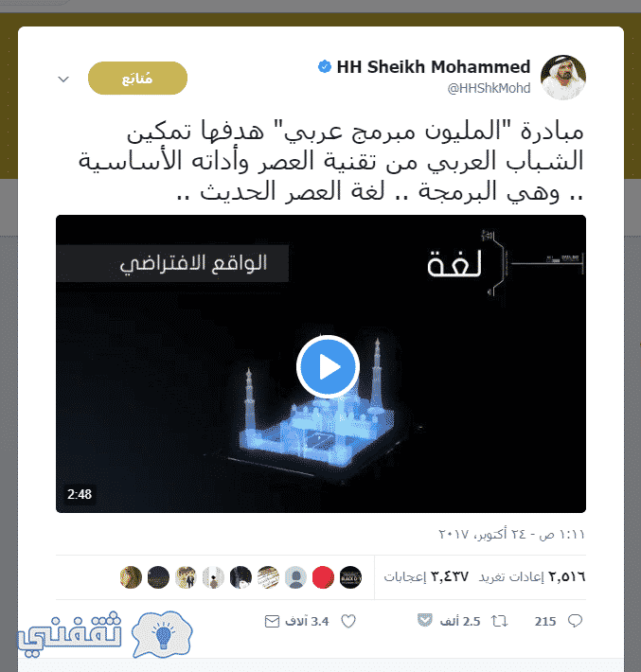Open the grey default silhouette avatar
Viewport: 641px width, 672px height.
click(295, 577)
